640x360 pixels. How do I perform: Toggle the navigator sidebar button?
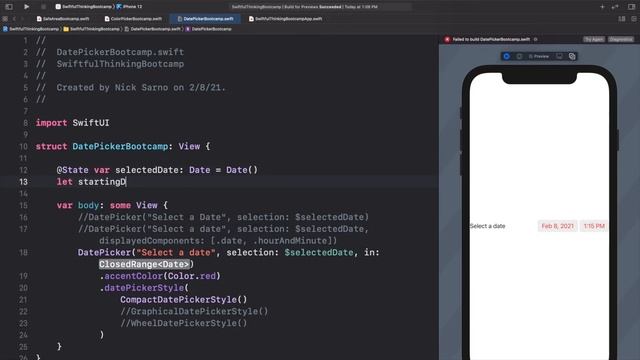pos(9,7)
